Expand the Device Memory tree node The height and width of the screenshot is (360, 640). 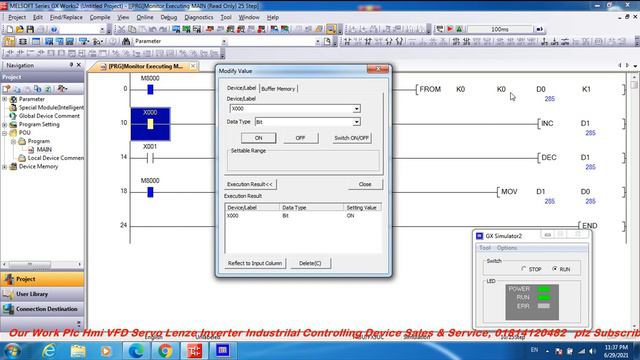(4, 167)
